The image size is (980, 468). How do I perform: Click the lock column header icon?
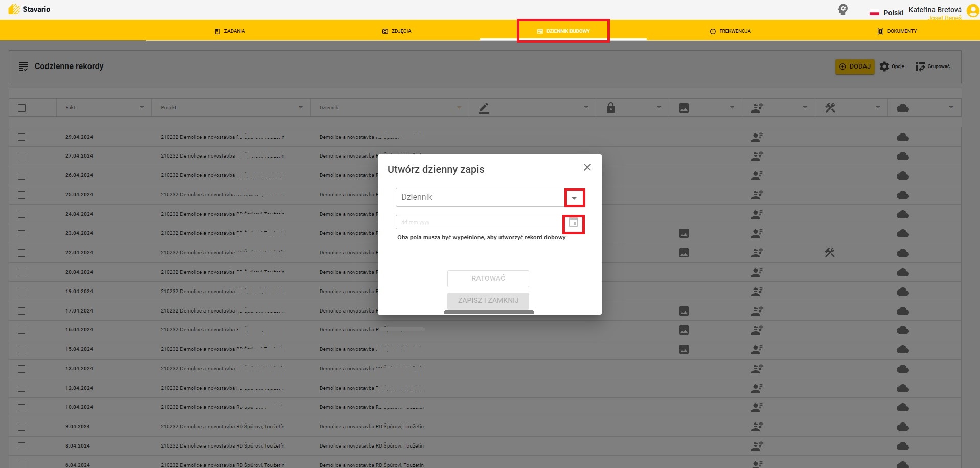[611, 108]
